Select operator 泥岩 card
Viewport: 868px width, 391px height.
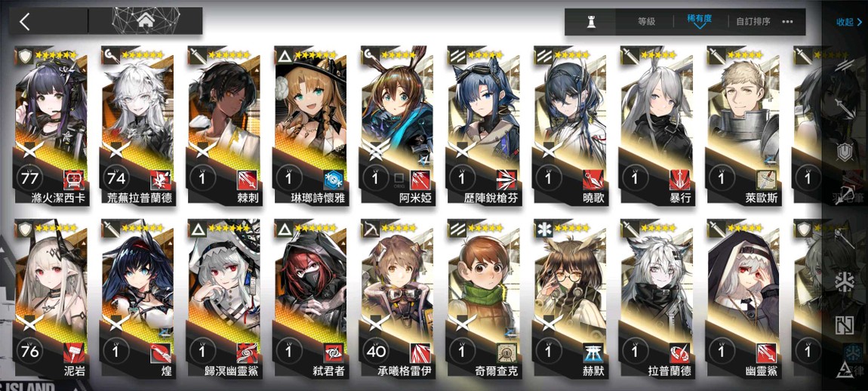[x=51, y=299]
